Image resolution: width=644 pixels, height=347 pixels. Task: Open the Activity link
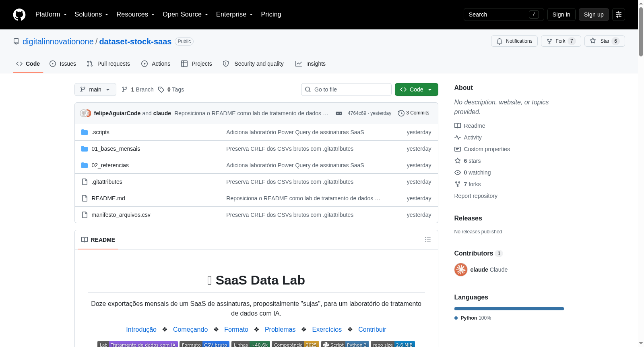(468, 137)
